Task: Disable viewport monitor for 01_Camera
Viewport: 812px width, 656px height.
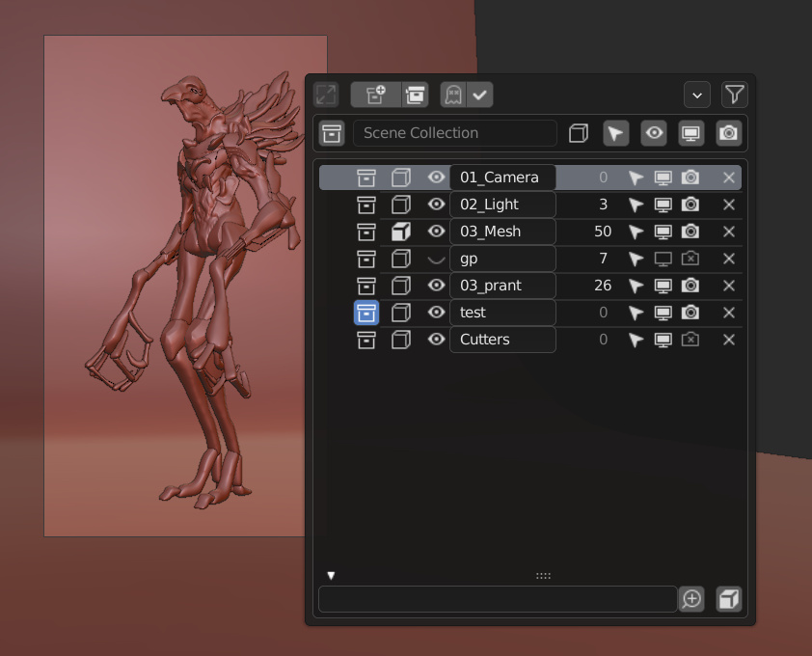Action: pyautogui.click(x=663, y=178)
